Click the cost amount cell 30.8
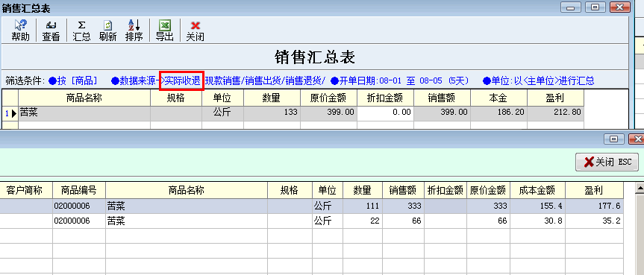This screenshot has height=275, width=644. click(x=537, y=221)
